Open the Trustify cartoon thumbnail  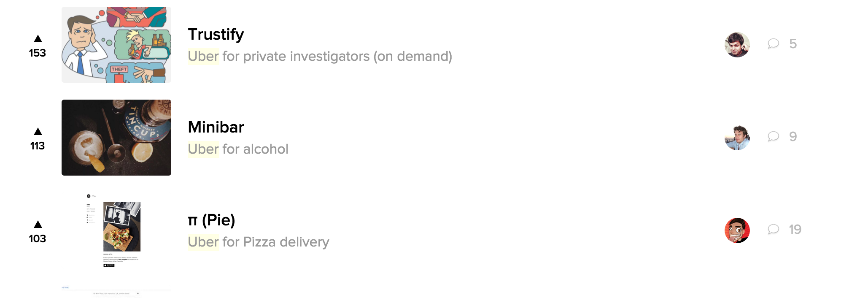pos(116,45)
